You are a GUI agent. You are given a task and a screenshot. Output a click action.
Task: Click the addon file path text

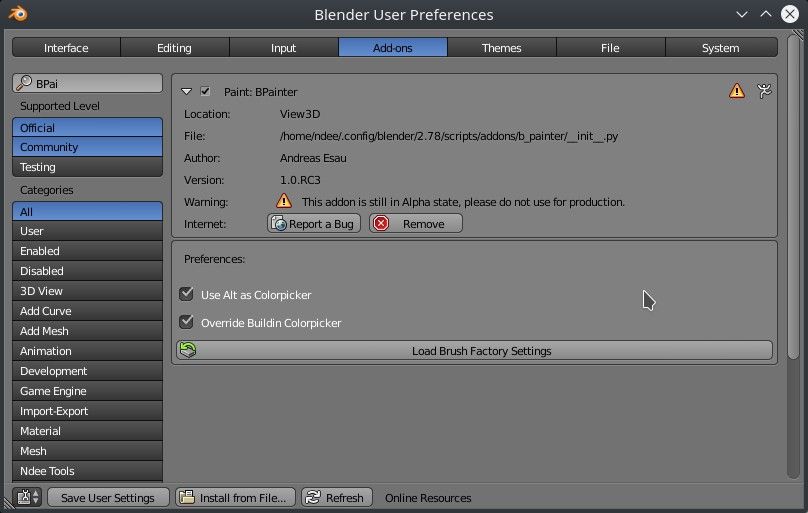tap(449, 136)
